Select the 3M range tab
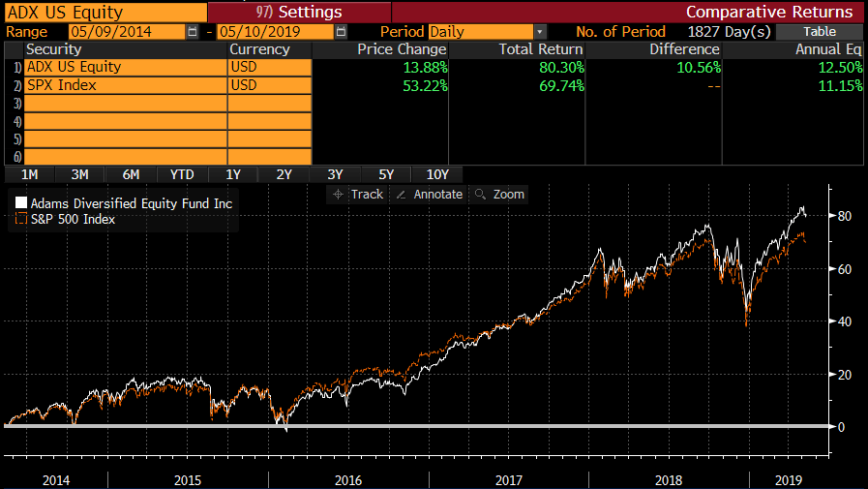Image resolution: width=868 pixels, height=489 pixels. point(79,174)
